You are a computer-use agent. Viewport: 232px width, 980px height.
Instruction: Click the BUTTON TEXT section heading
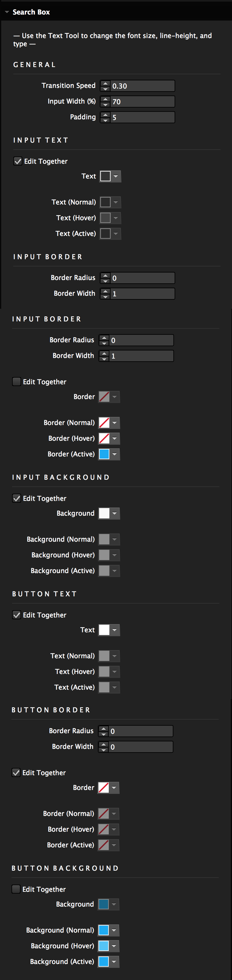pyautogui.click(x=44, y=594)
